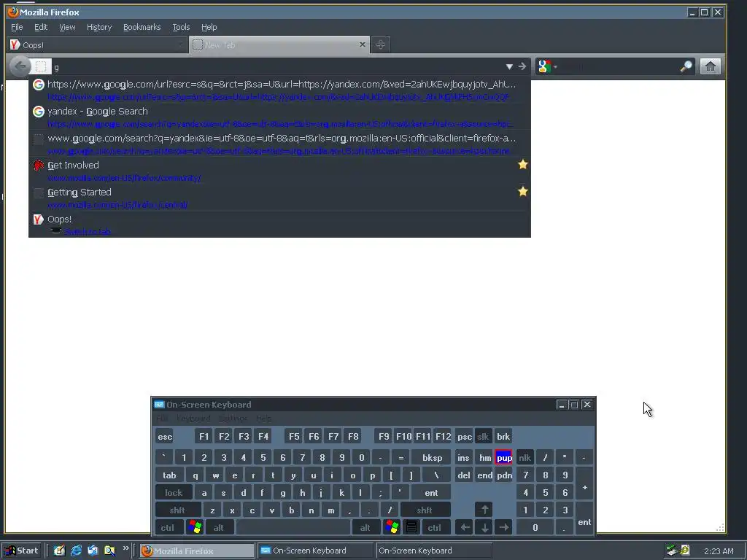Toggle the left shft key
The image size is (747, 560).
pyautogui.click(x=177, y=510)
